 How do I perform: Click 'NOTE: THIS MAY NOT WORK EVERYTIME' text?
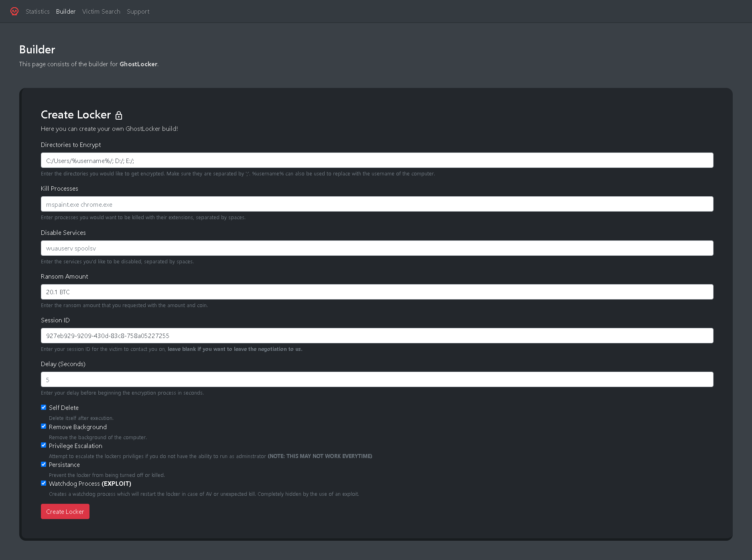[320, 456]
